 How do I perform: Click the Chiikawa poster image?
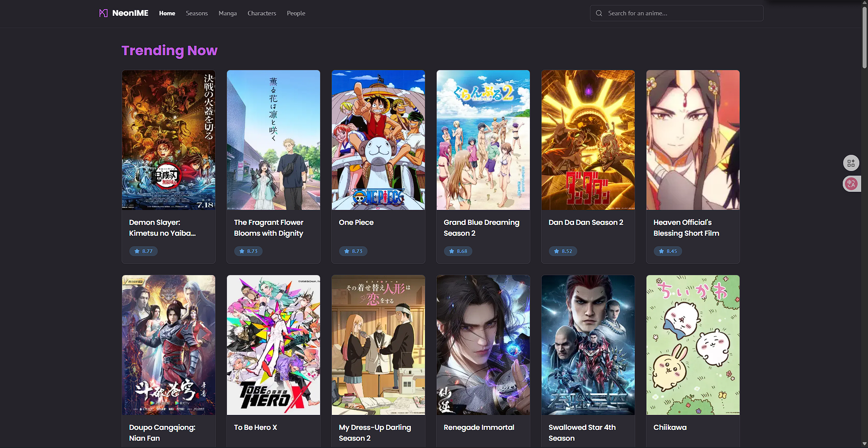(693, 345)
